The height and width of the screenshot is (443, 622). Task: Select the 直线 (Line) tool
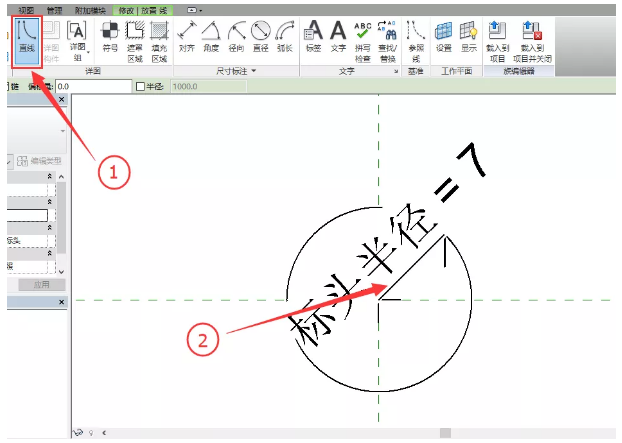point(27,41)
